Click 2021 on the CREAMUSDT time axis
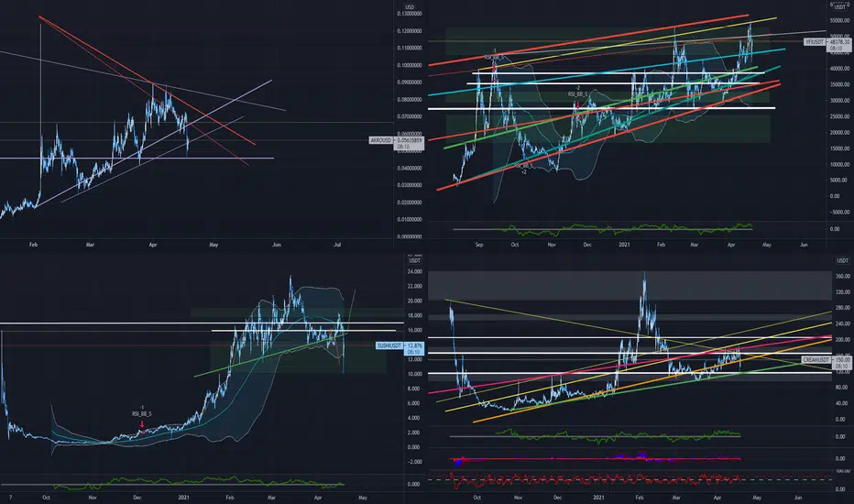The width and height of the screenshot is (854, 504). (x=598, y=498)
